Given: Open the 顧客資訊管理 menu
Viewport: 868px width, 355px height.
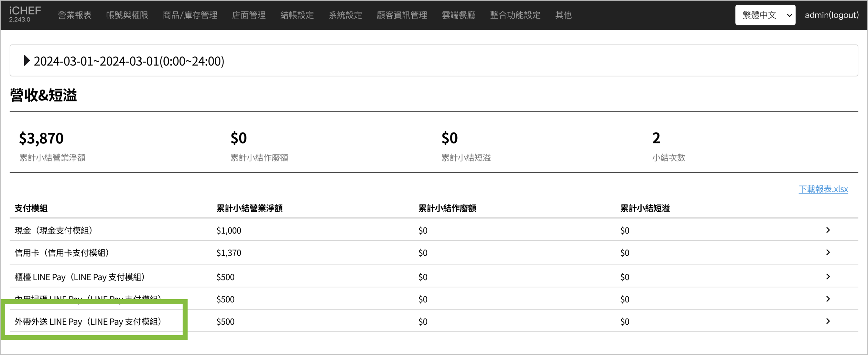Looking at the screenshot, I should click(402, 15).
